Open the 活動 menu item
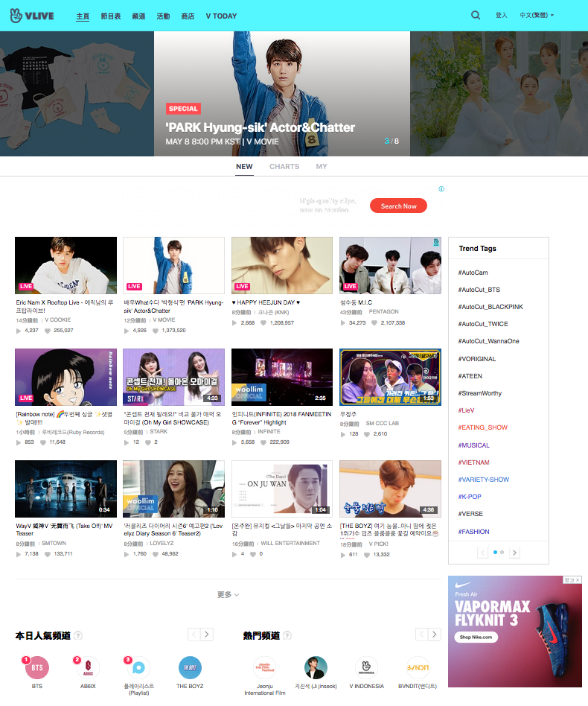The image size is (588, 706). [163, 16]
